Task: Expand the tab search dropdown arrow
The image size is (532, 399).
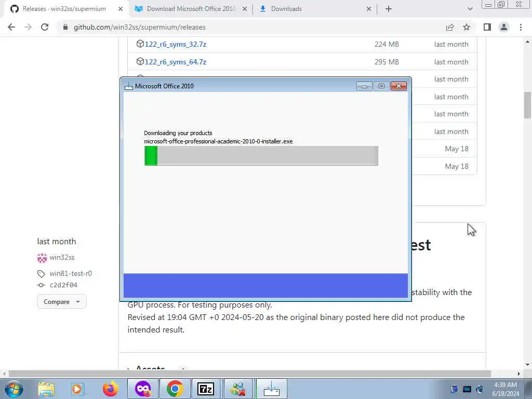Action: click(470, 9)
